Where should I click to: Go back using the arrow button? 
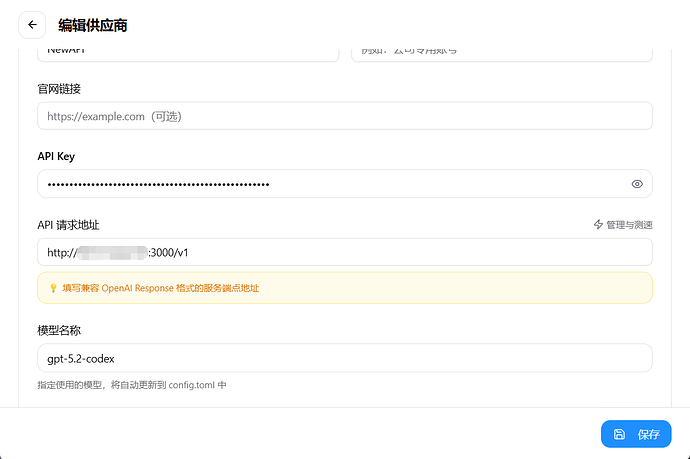(x=32, y=25)
